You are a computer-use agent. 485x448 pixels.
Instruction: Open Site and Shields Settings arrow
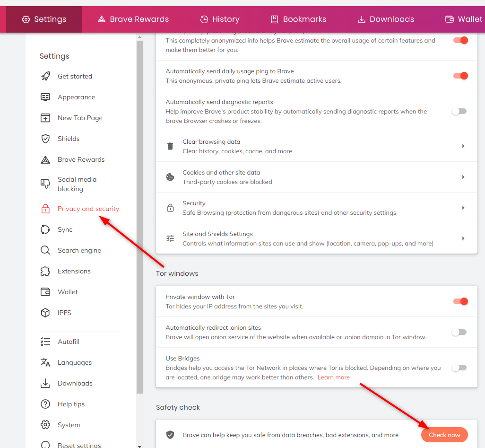pos(463,238)
